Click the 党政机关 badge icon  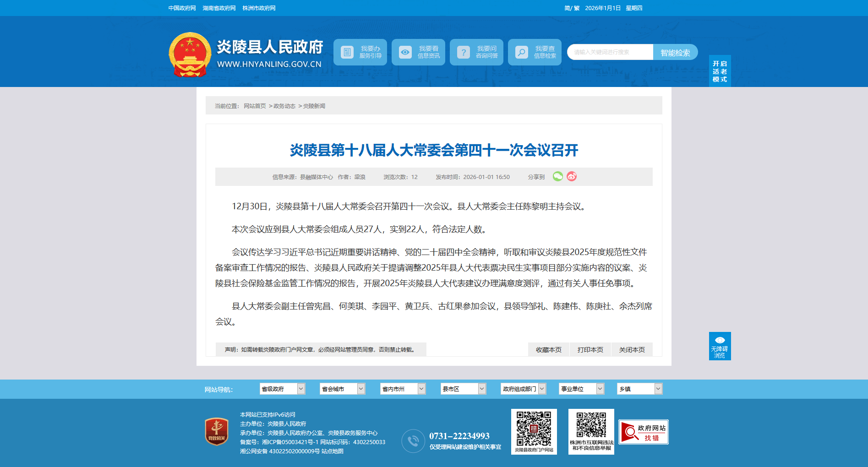[x=217, y=431]
